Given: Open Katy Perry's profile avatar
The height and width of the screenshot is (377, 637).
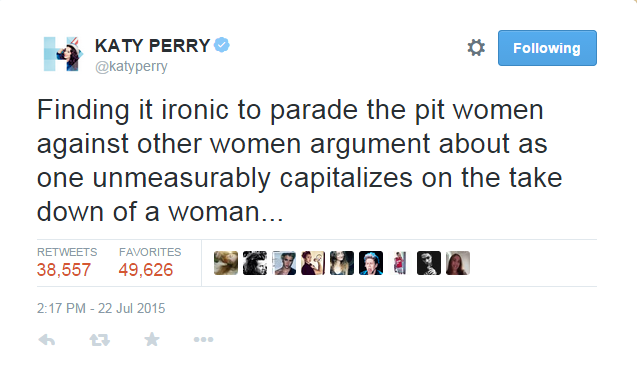Looking at the screenshot, I should click(63, 54).
